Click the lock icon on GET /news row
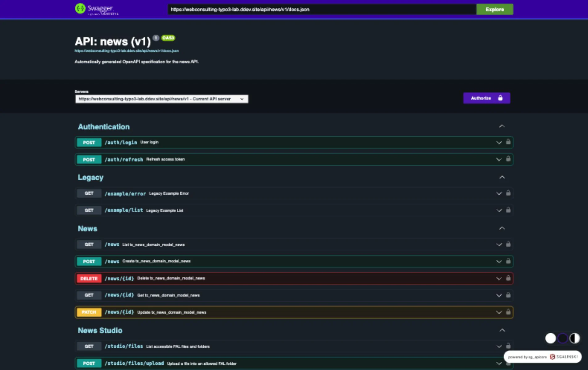The width and height of the screenshot is (588, 370). [x=508, y=244]
